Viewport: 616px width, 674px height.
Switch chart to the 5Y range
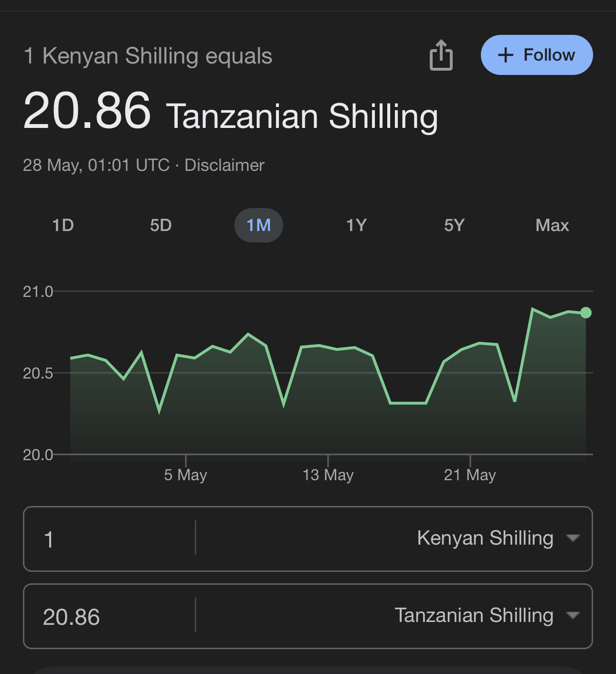click(x=454, y=225)
